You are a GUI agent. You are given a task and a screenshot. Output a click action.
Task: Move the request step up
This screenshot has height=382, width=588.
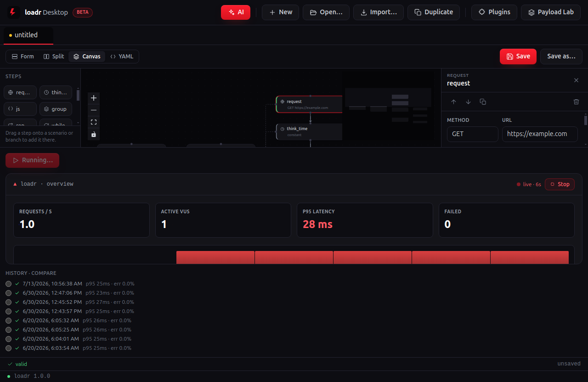453,102
